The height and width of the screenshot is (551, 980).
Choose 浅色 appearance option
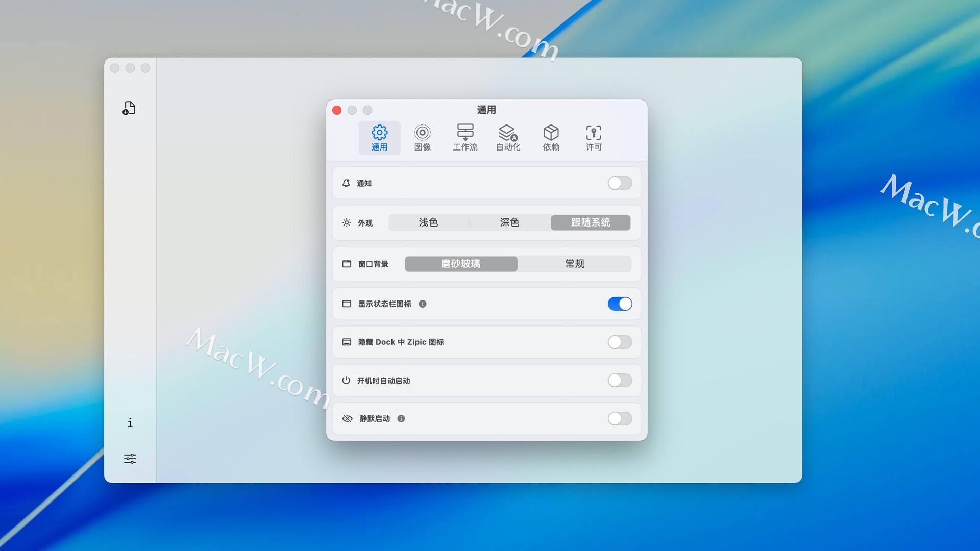(428, 222)
